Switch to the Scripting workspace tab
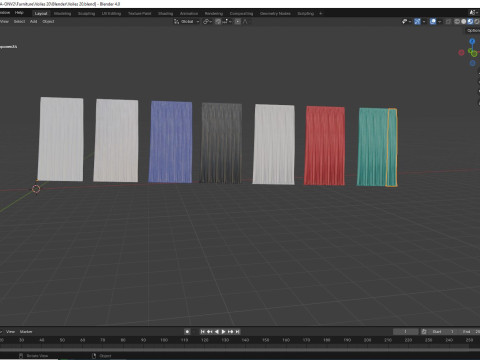This screenshot has width=480, height=360. point(306,14)
